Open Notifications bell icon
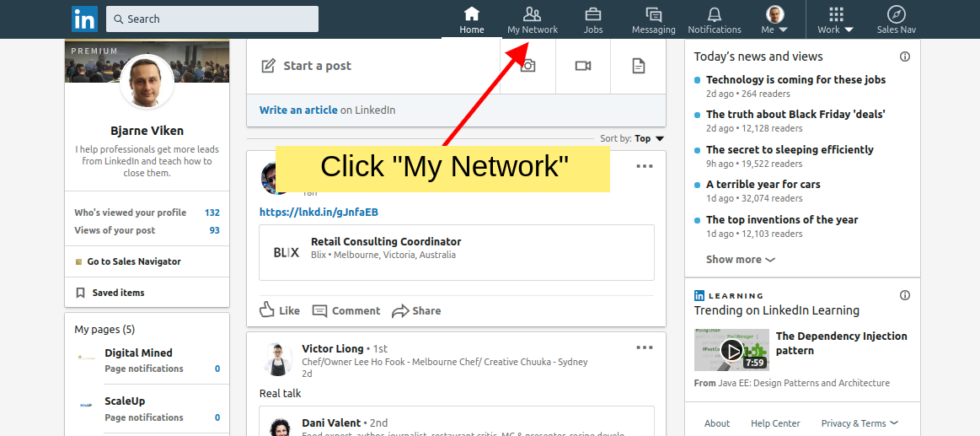The width and height of the screenshot is (980, 436). 715,20
